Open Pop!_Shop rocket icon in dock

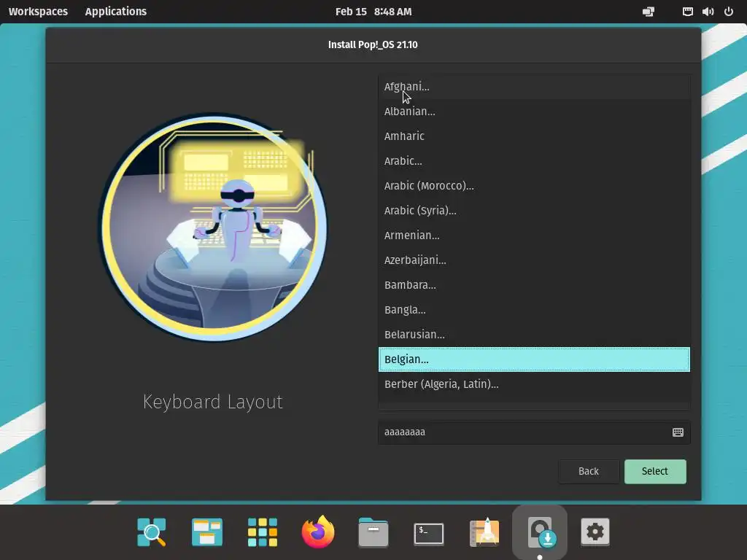click(x=484, y=532)
